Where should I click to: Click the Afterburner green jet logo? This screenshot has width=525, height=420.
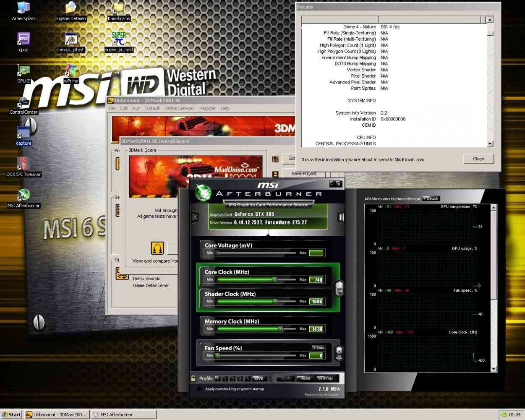[203, 193]
